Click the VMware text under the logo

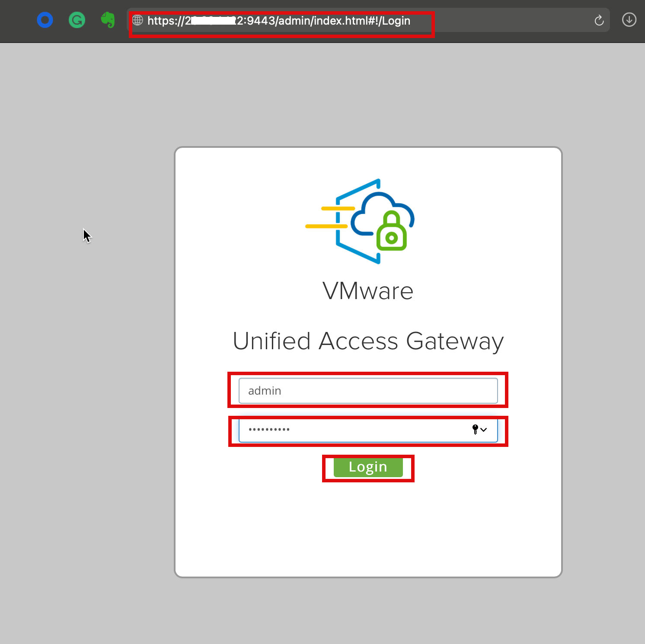(368, 291)
